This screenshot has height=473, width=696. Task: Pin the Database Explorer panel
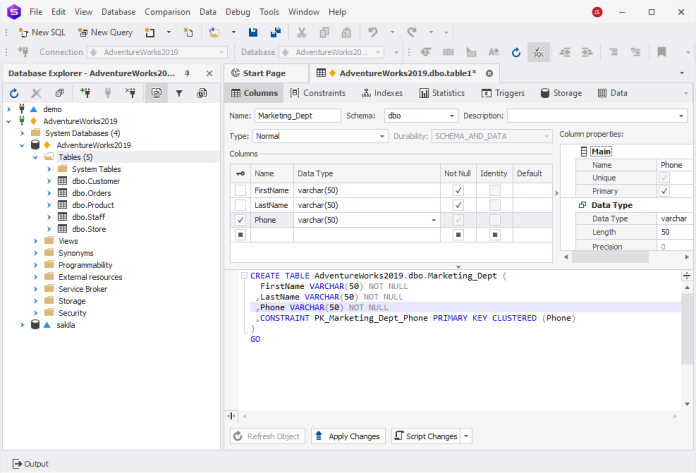coord(188,73)
